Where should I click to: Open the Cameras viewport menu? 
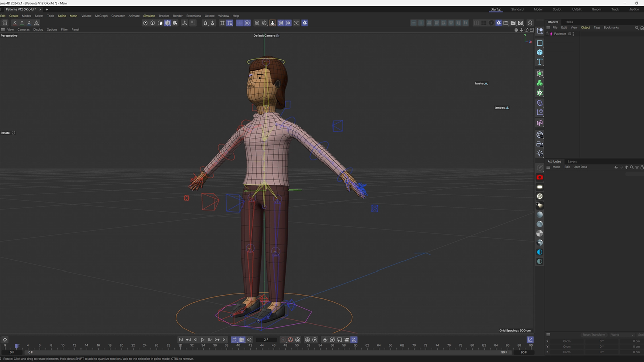pos(24,30)
